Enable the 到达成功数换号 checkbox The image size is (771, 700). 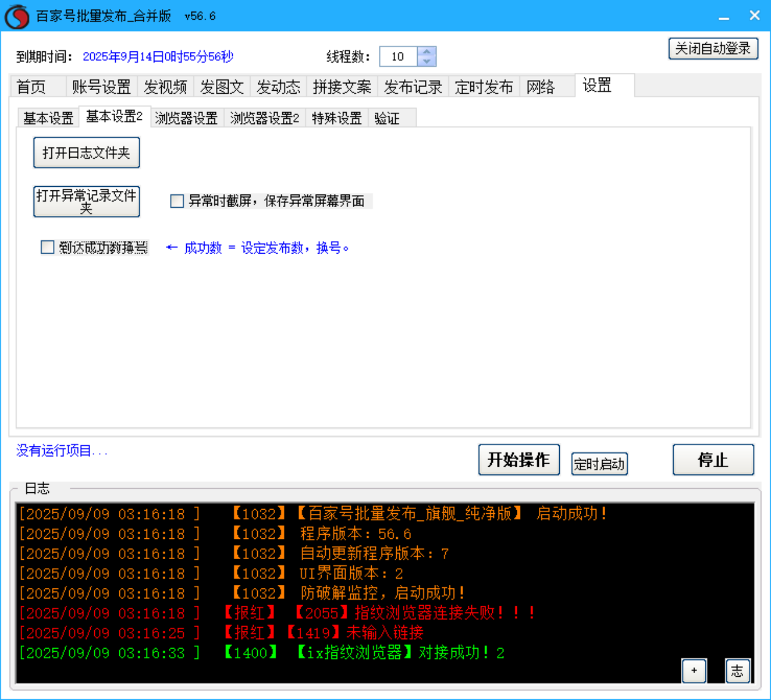[x=47, y=247]
